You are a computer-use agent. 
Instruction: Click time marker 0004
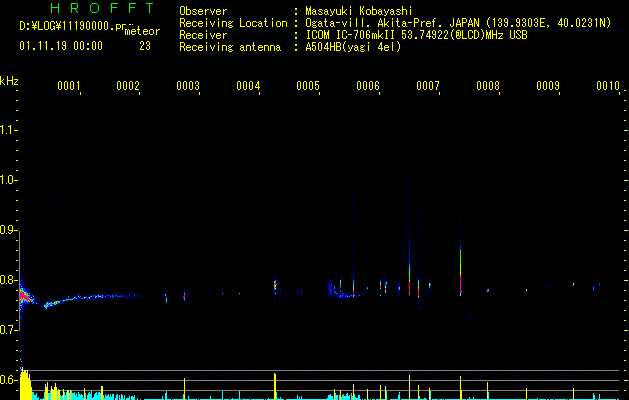[248, 86]
